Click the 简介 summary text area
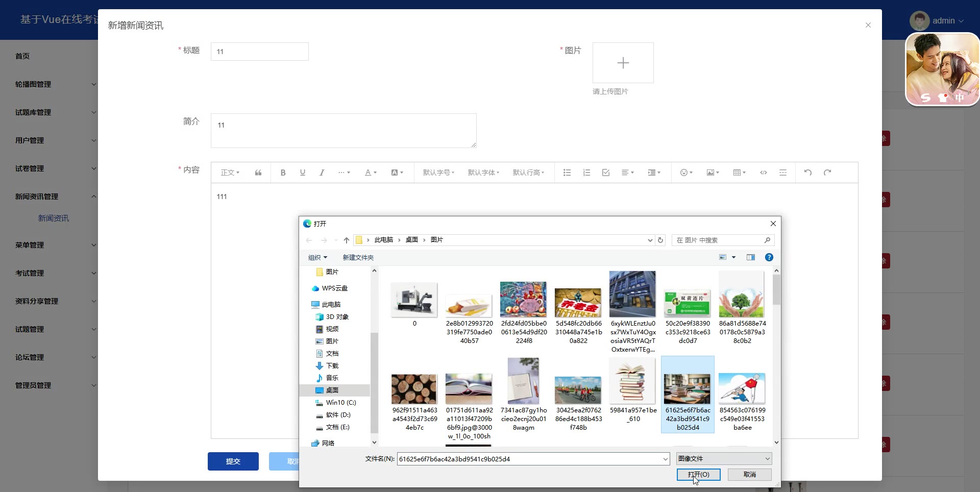Viewport: 980px width, 492px height. pyautogui.click(x=344, y=131)
